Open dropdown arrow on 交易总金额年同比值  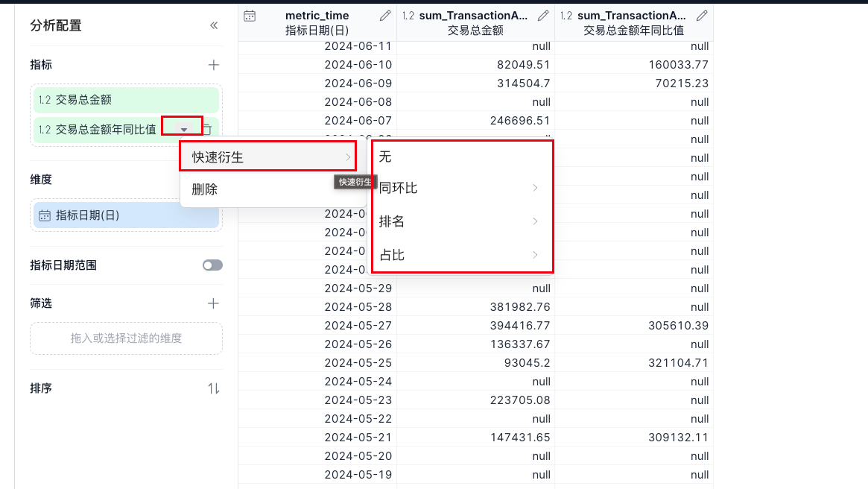pyautogui.click(x=184, y=130)
